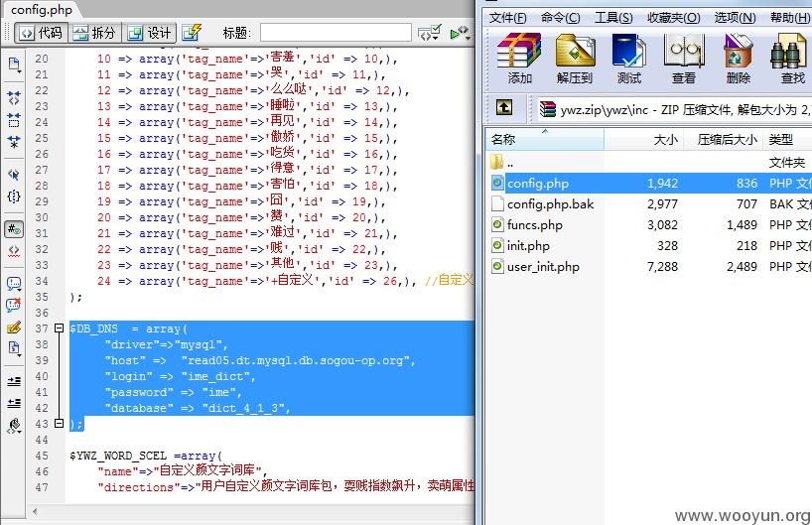Click the indent code icon
Image resolution: width=812 pixels, height=525 pixels.
click(14, 381)
